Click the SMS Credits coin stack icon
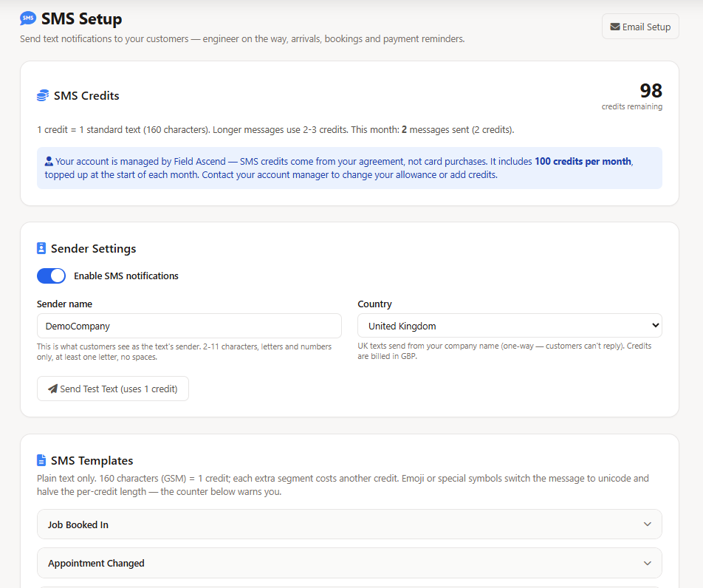703x588 pixels. coord(43,95)
